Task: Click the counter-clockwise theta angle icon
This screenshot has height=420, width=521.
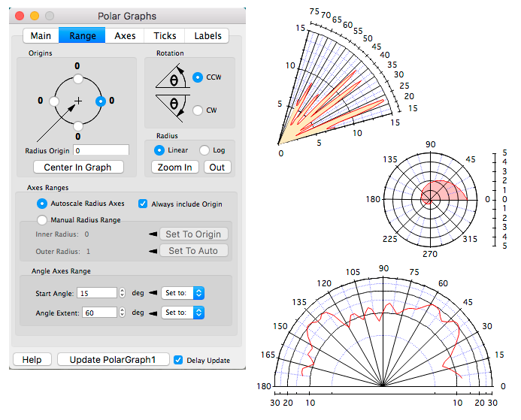Action: [x=172, y=77]
